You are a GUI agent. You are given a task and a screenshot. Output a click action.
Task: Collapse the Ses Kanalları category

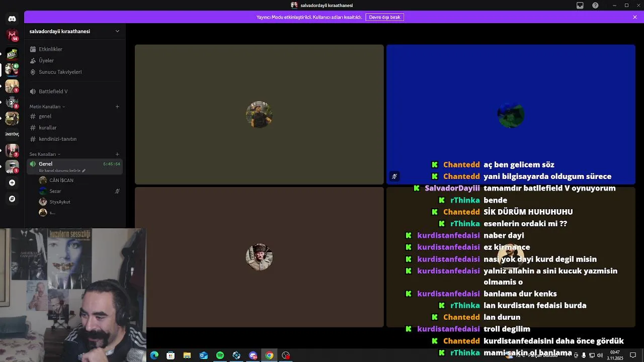point(45,154)
